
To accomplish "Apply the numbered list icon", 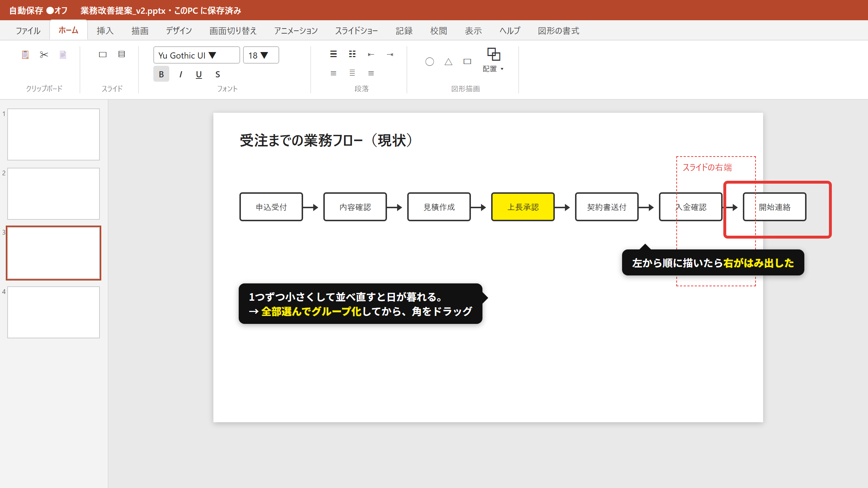I will pyautogui.click(x=352, y=54).
